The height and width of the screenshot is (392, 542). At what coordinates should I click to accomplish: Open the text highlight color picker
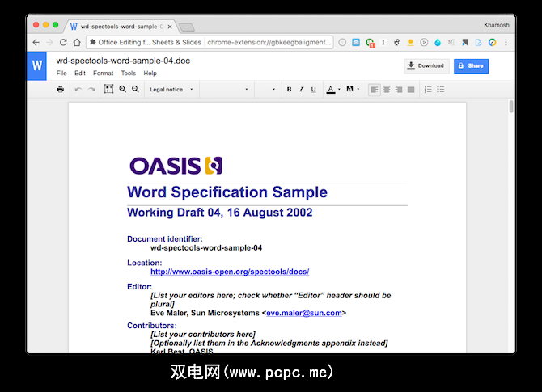pyautogui.click(x=353, y=90)
